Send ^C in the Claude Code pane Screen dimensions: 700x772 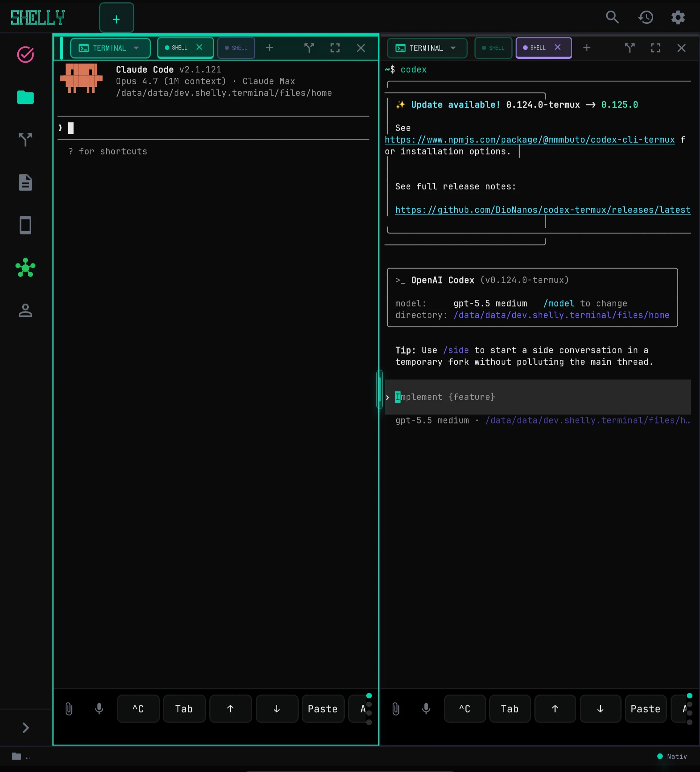tap(138, 709)
